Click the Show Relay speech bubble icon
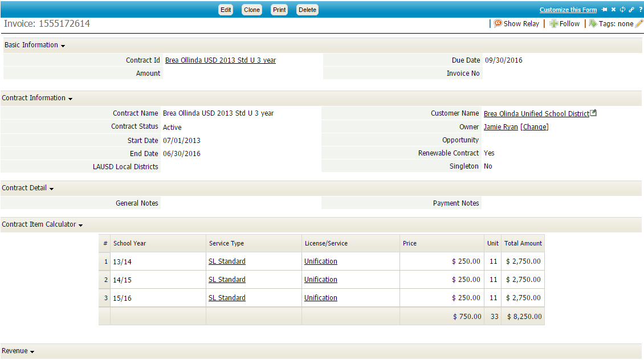 498,24
